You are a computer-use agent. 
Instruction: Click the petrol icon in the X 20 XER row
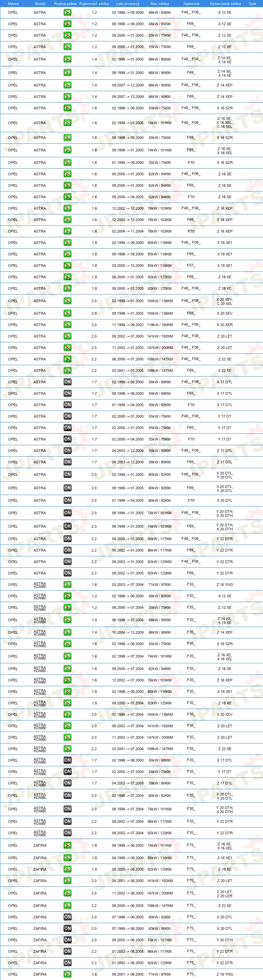[67, 325]
